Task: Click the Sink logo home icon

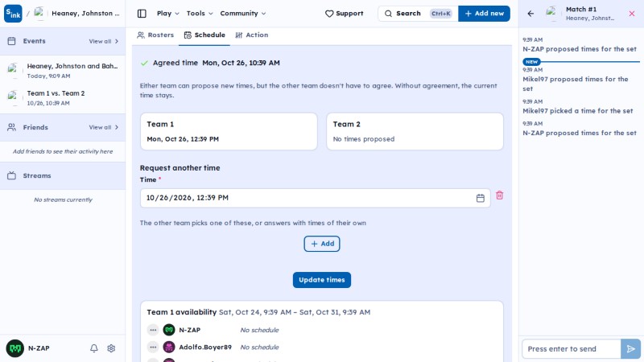Action: click(13, 14)
